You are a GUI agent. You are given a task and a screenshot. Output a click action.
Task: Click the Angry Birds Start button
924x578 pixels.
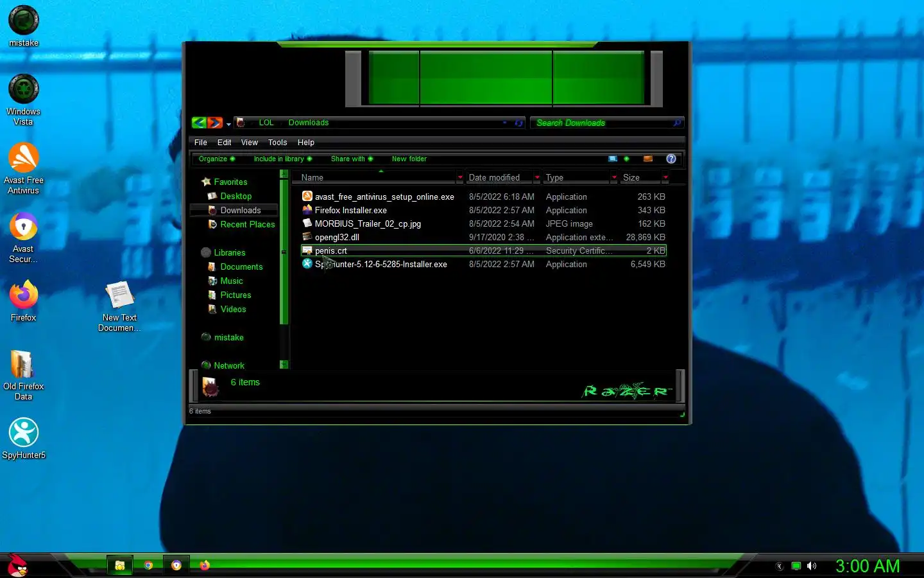(19, 566)
